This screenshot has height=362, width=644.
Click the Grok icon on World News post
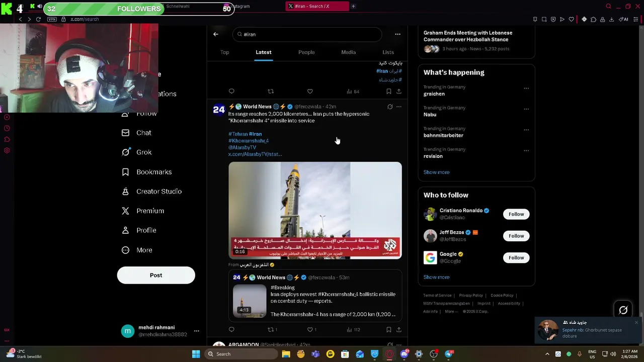point(390,107)
